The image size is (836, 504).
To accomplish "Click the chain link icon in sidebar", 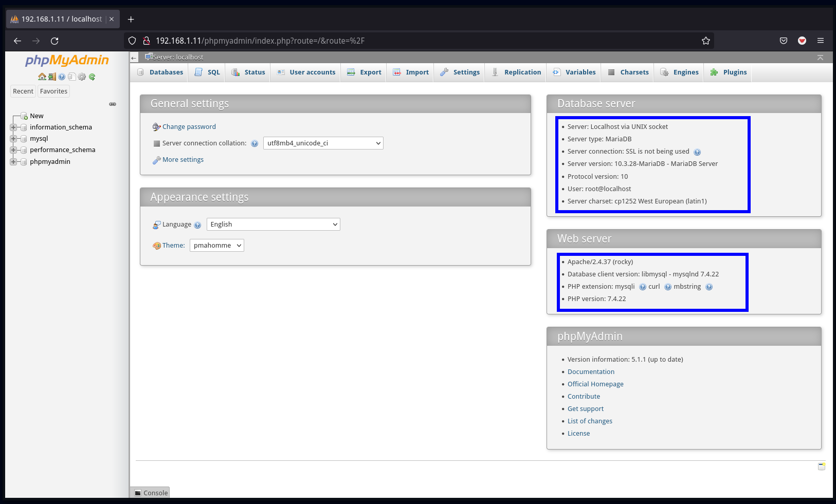I will coord(113,104).
